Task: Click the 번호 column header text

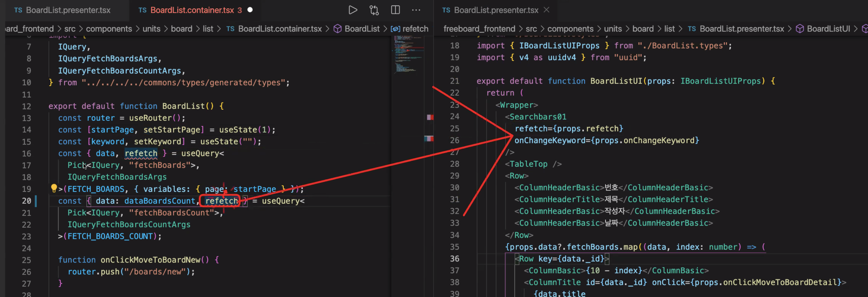Action: tap(611, 187)
